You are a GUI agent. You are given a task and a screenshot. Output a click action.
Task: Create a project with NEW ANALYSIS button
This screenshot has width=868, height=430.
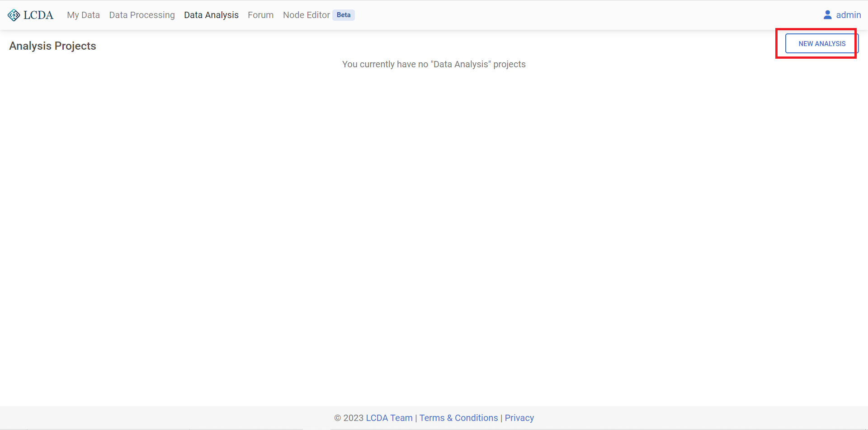click(x=821, y=44)
